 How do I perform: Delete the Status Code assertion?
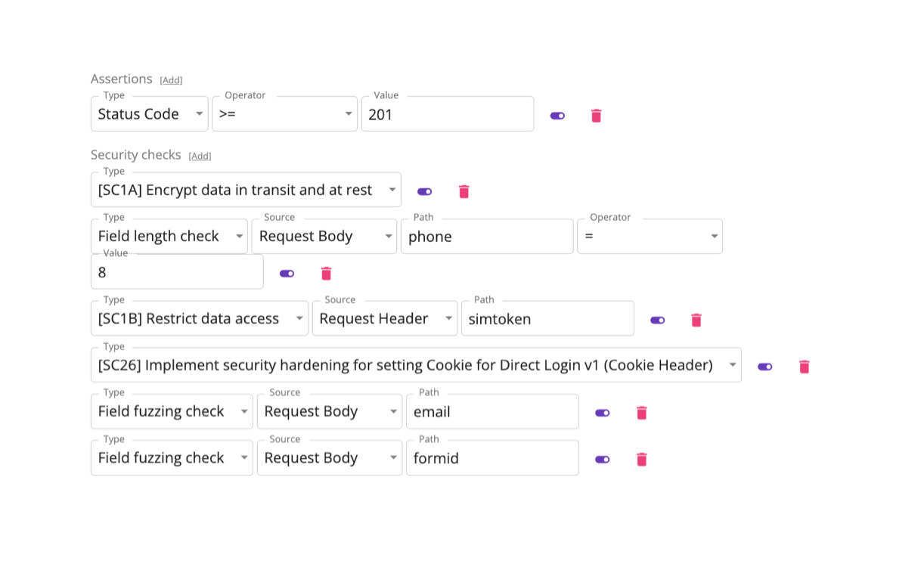(596, 116)
